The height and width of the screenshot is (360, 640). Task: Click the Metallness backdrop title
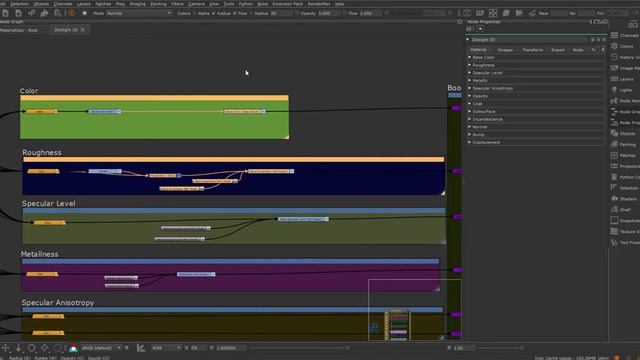click(x=40, y=254)
